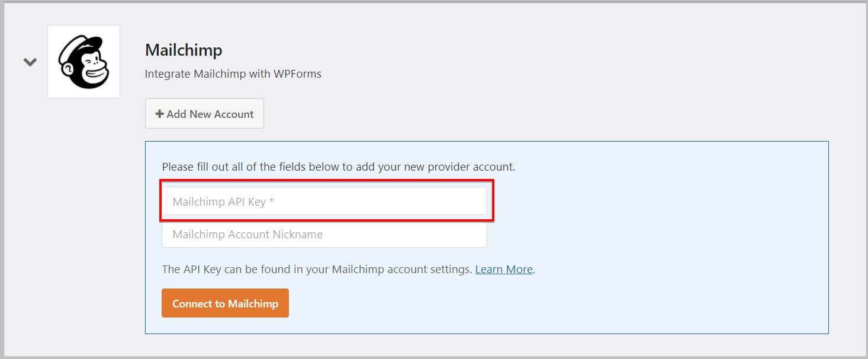This screenshot has width=868, height=359.
Task: Select the Mailchimp winking chimp avatar
Action: pyautogui.click(x=83, y=62)
